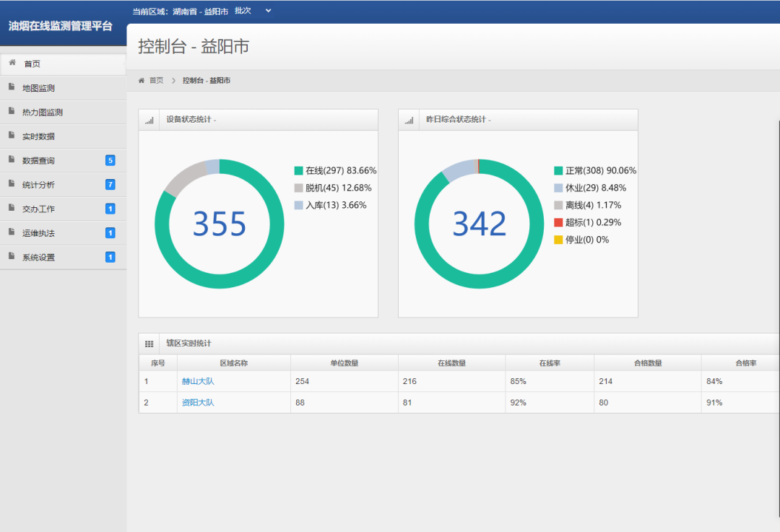Click the badge 5 on 数据查询

click(110, 160)
